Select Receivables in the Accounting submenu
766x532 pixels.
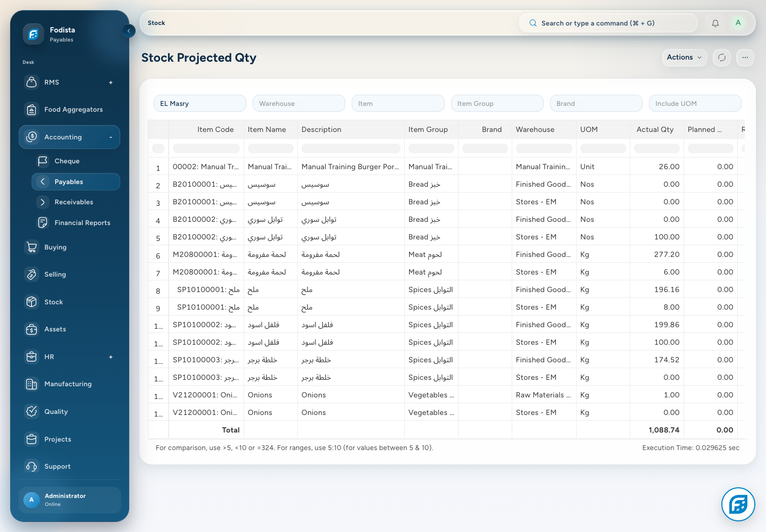click(74, 202)
